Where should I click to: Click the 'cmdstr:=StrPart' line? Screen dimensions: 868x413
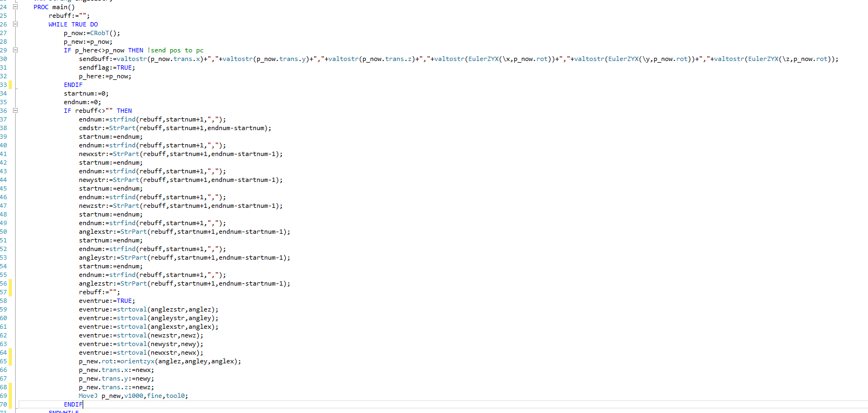pos(175,128)
